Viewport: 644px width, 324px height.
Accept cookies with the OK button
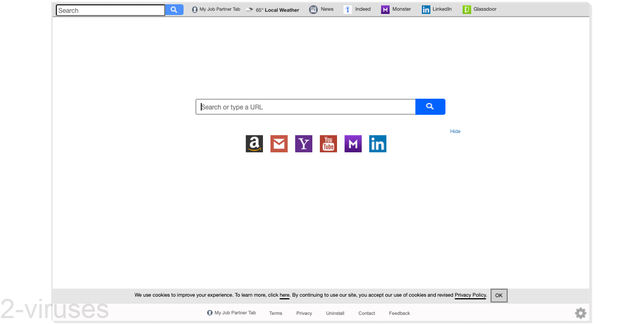tap(499, 296)
